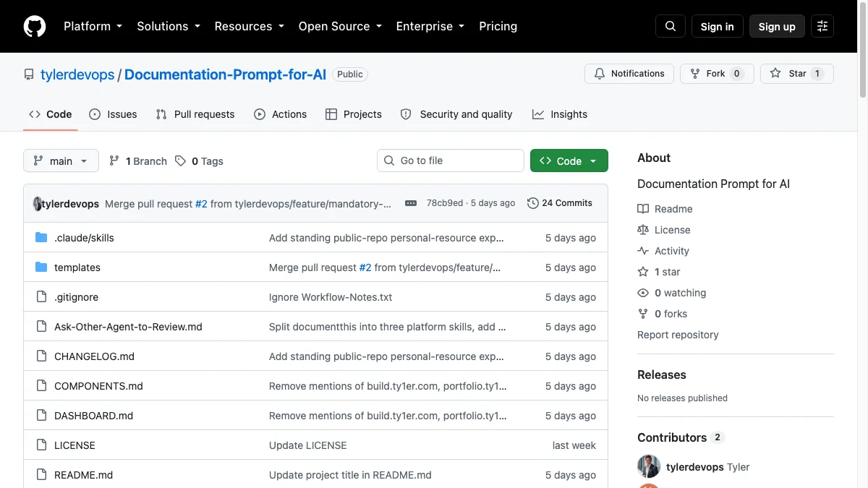The width and height of the screenshot is (868, 488).
Task: Open the Solutions dropdown menu
Action: point(168,26)
